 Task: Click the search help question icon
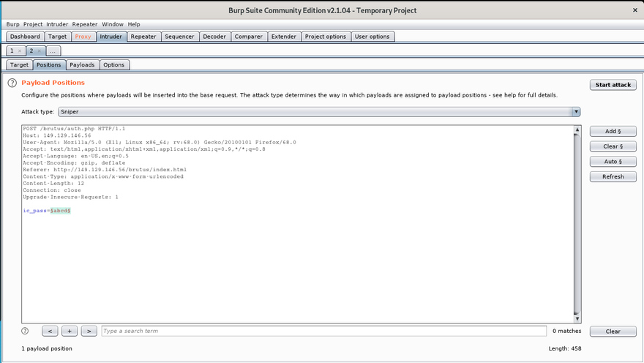[25, 331]
